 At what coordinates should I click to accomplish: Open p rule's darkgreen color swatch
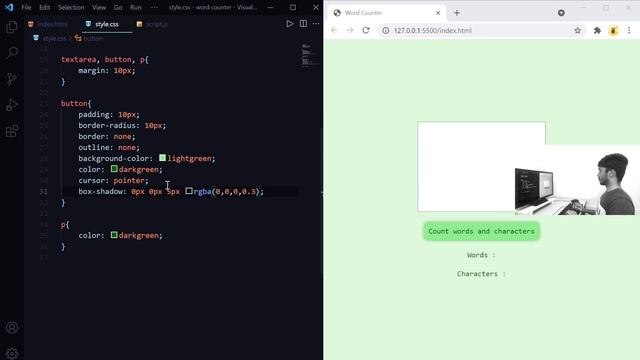[114, 235]
